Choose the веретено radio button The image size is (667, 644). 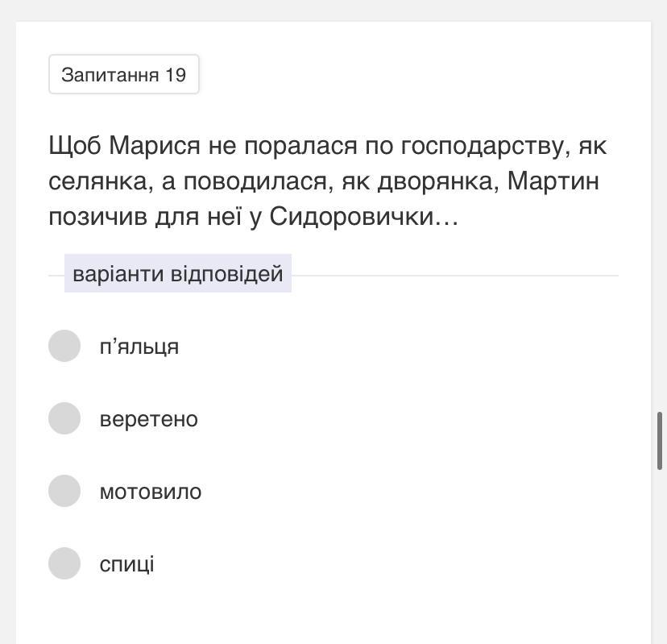(64, 418)
